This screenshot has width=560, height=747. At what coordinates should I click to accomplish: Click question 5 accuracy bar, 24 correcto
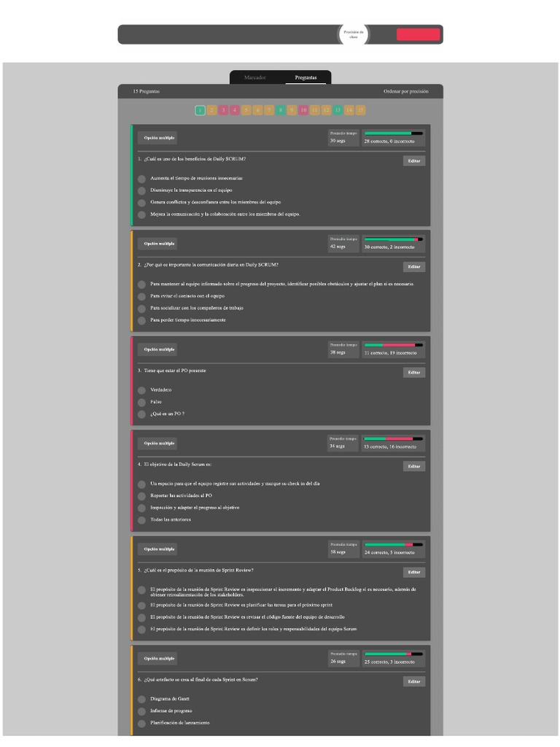click(x=393, y=544)
